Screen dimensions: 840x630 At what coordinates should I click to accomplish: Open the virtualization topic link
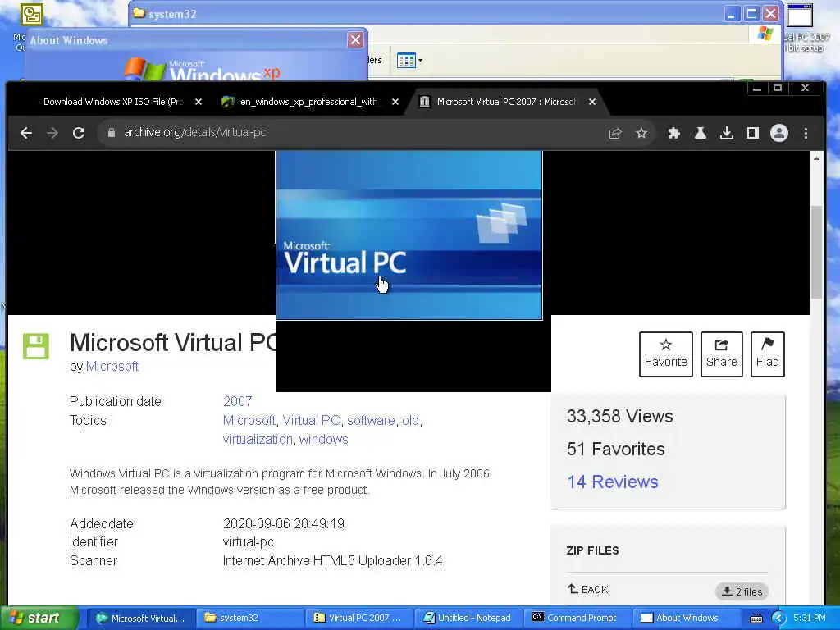(x=258, y=440)
